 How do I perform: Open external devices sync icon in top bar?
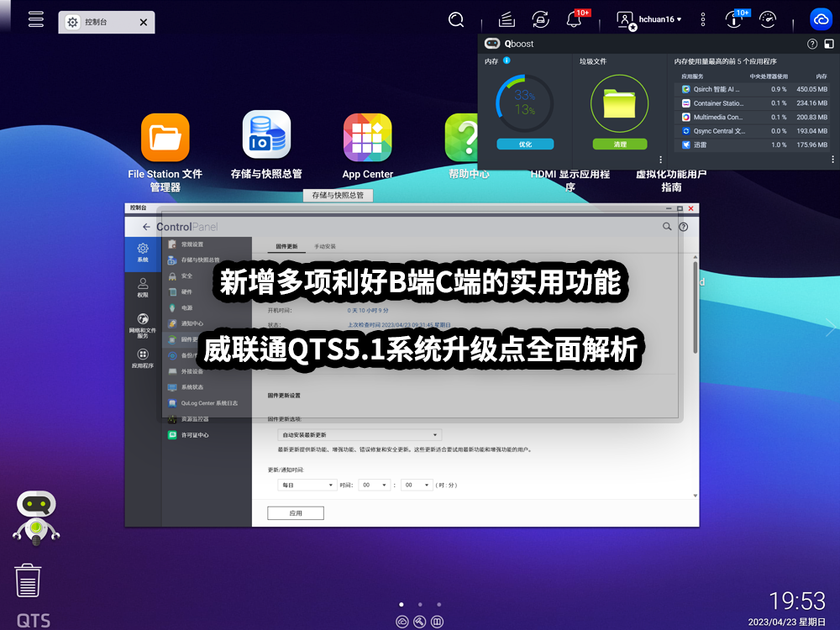[x=540, y=20]
